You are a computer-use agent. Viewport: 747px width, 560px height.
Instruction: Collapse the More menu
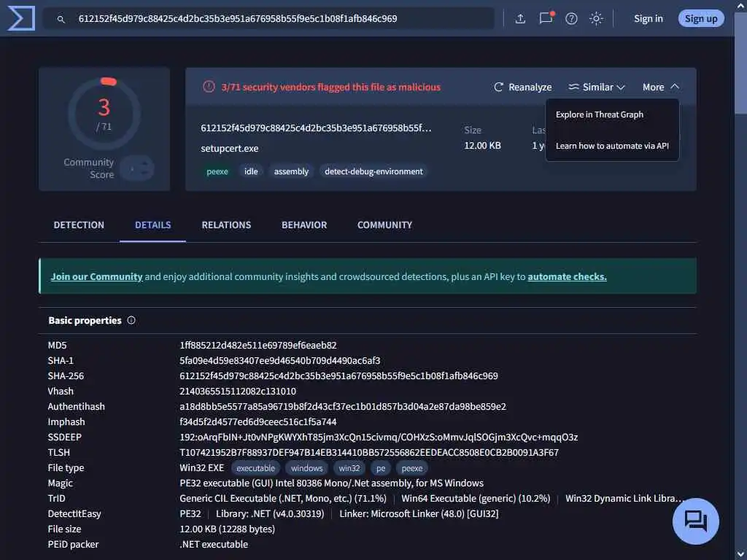pos(660,87)
